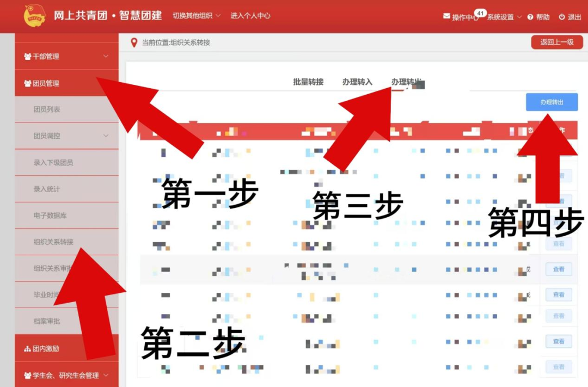
Task: Switch to the 办理转出 tab
Action: (x=407, y=82)
